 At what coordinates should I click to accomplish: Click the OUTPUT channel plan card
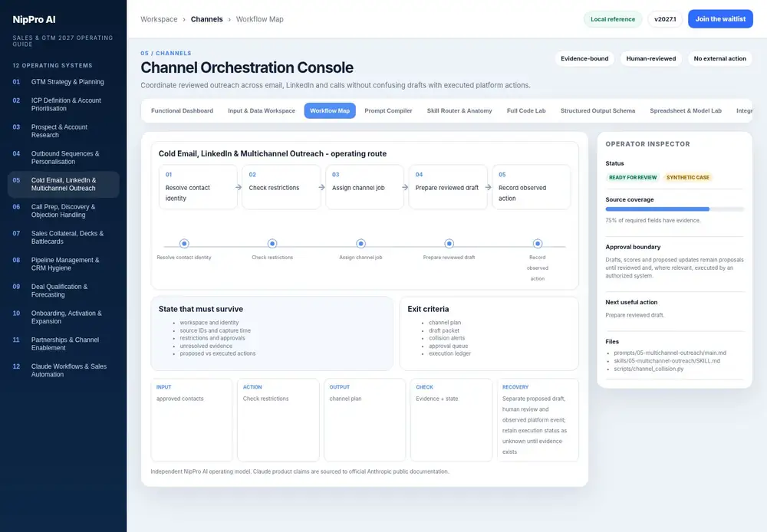point(365,420)
